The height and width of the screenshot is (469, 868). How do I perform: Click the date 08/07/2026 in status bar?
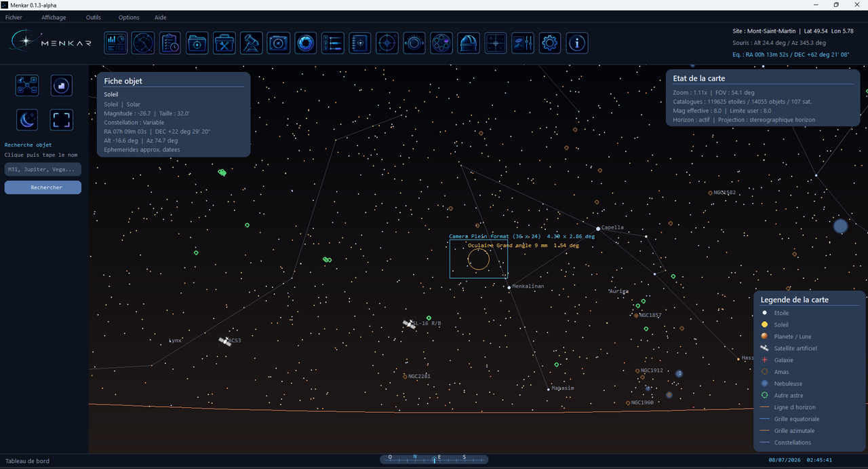(785, 460)
